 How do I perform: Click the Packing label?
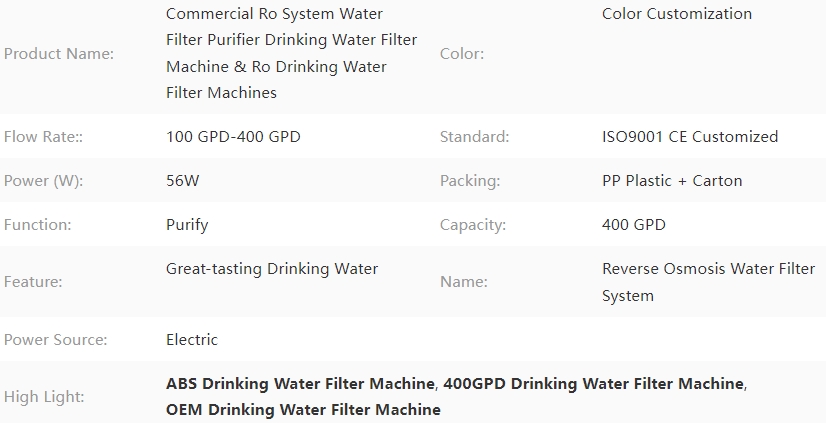click(470, 181)
